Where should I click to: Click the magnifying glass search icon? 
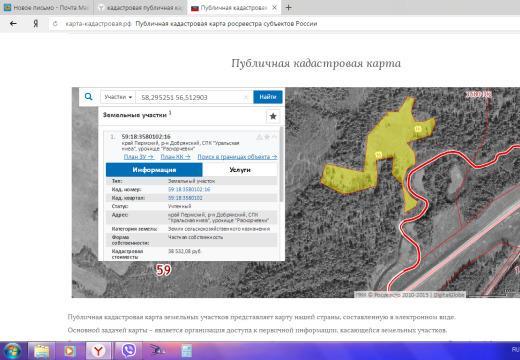tap(88, 97)
